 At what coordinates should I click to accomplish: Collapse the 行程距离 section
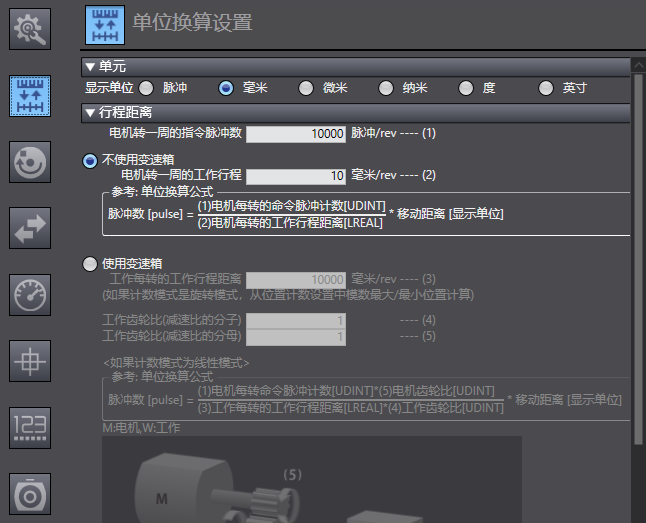coord(90,113)
